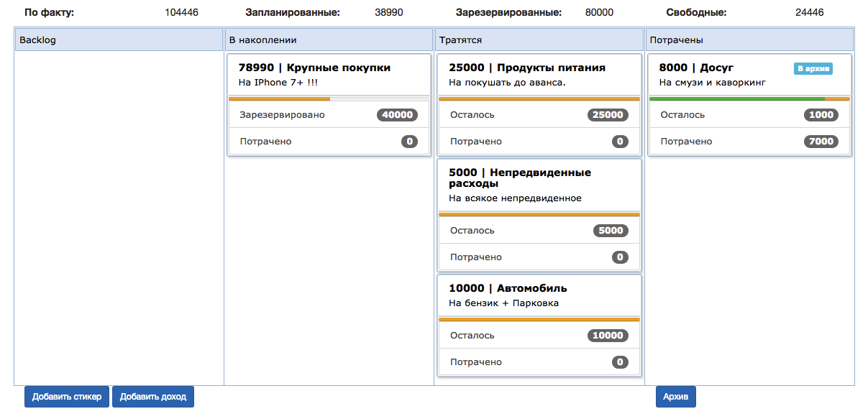Open the Автомобиль card title
Screen dimensions: 868x419
508,288
